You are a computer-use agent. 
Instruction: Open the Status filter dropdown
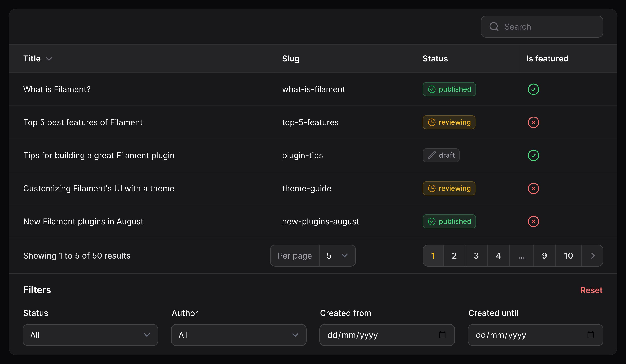coord(90,335)
